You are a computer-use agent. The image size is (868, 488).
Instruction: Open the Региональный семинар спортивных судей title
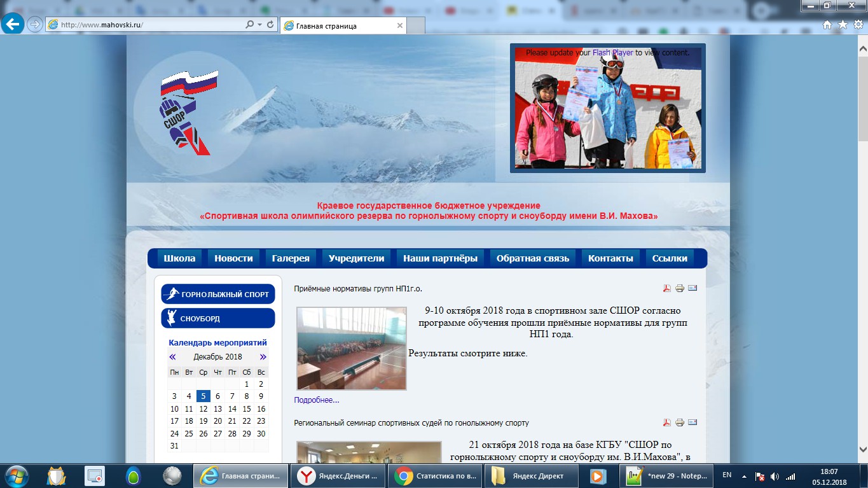[411, 423]
